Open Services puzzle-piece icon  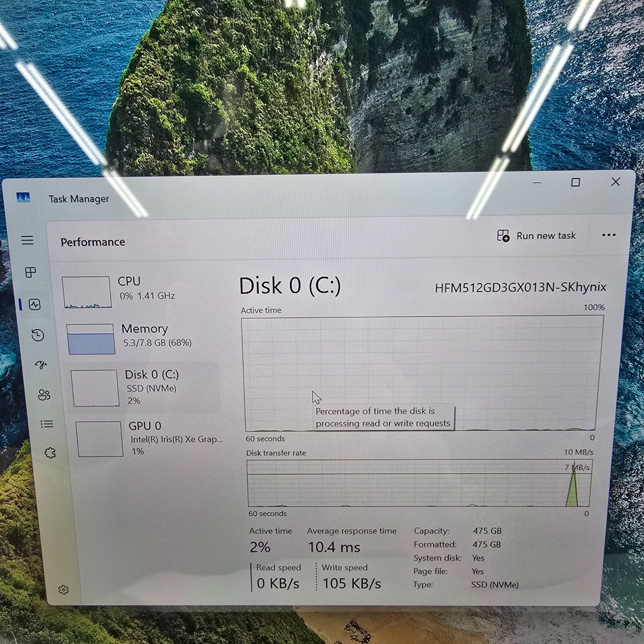pyautogui.click(x=50, y=453)
